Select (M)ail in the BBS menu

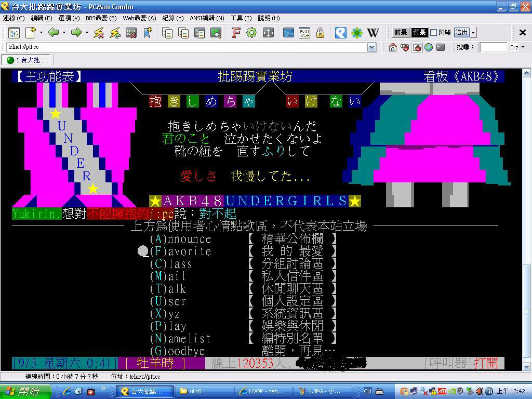click(x=168, y=276)
